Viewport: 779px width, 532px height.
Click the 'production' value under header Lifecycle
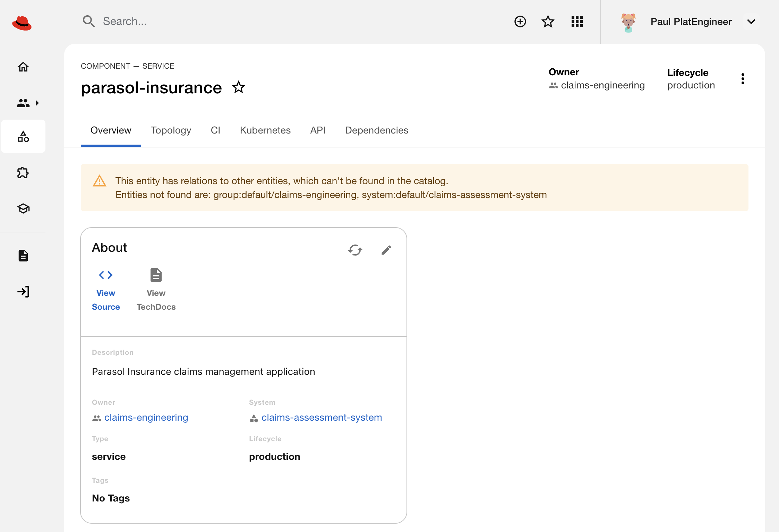click(691, 85)
